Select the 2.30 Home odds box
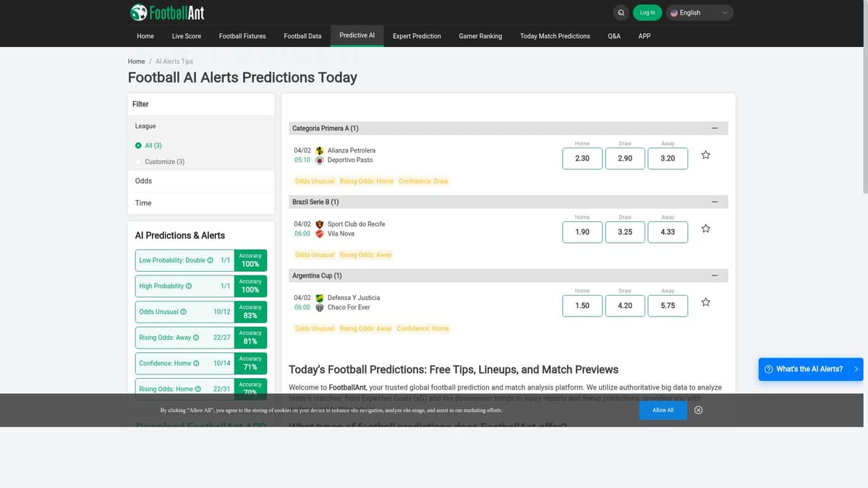This screenshot has width=868, height=488. click(x=582, y=158)
